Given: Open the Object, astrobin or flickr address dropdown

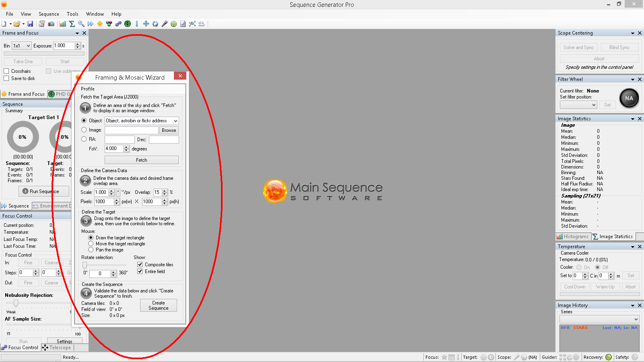Looking at the screenshot, I should pos(142,121).
